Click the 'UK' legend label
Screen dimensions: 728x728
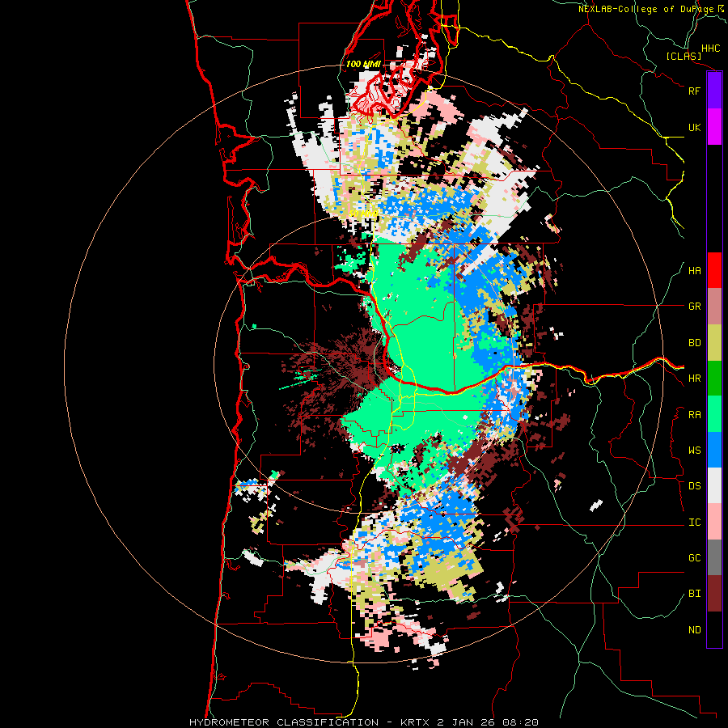tap(694, 127)
